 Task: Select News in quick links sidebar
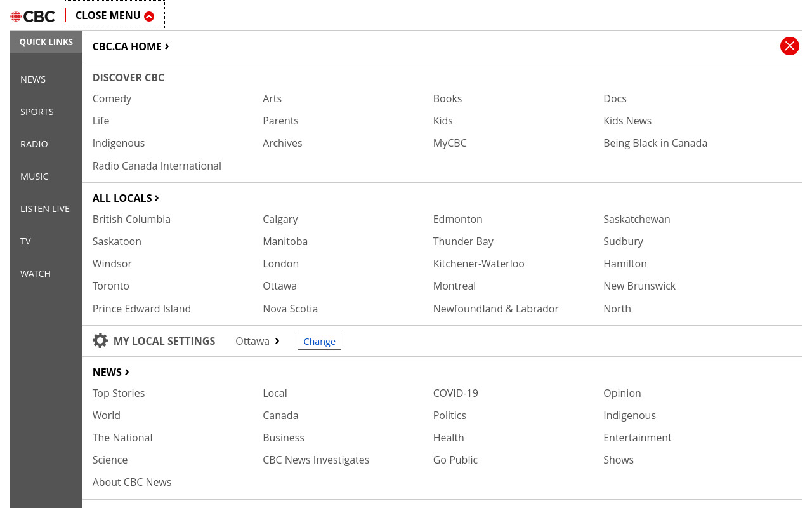coord(33,79)
